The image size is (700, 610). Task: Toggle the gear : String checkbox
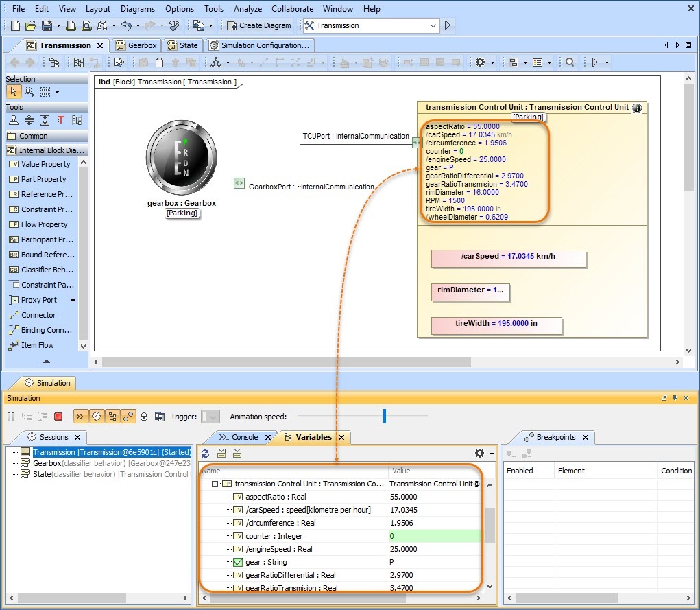click(238, 562)
